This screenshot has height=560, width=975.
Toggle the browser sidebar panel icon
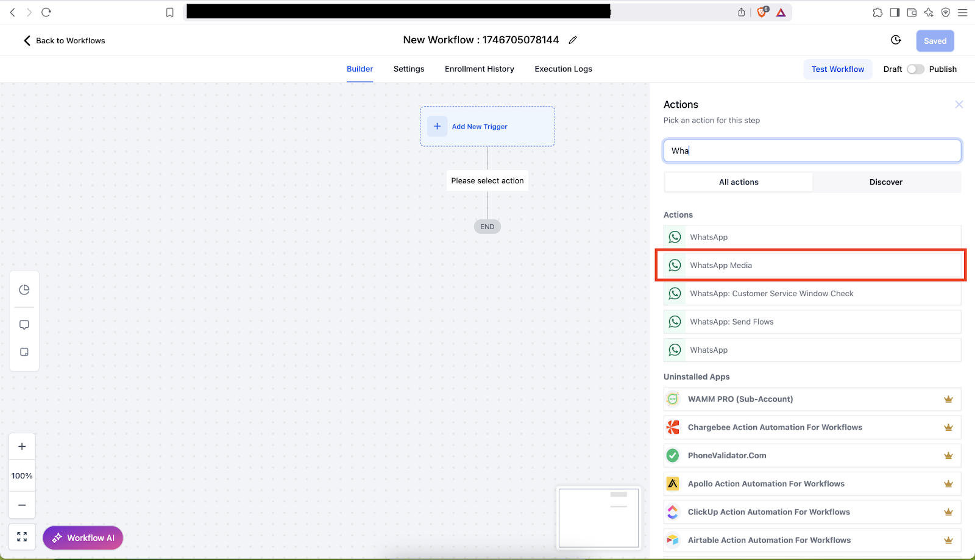tap(895, 12)
